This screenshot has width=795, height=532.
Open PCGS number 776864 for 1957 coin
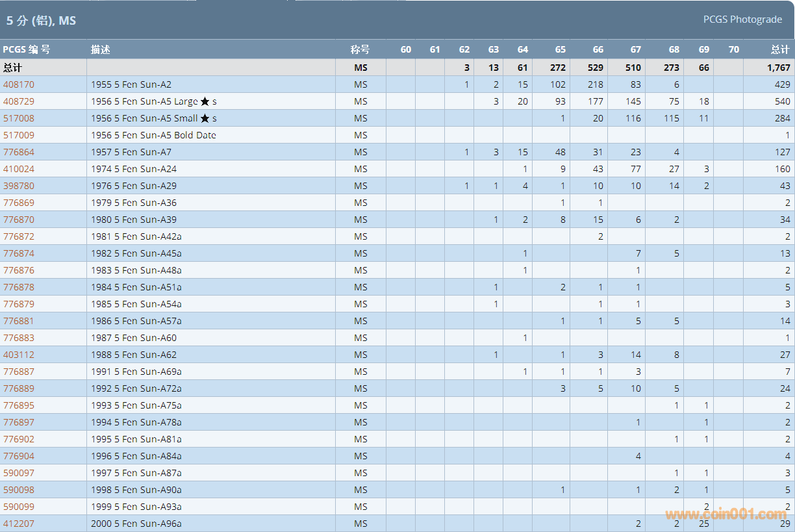click(19, 152)
